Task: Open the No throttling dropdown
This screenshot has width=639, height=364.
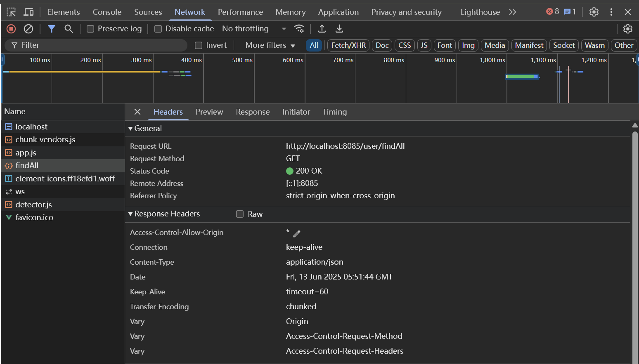Action: [254, 29]
